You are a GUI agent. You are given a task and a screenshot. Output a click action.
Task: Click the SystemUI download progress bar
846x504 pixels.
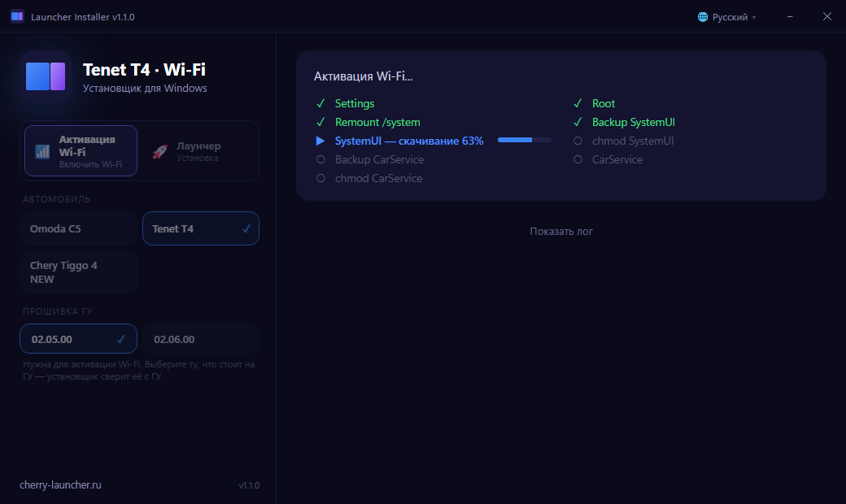click(x=525, y=140)
